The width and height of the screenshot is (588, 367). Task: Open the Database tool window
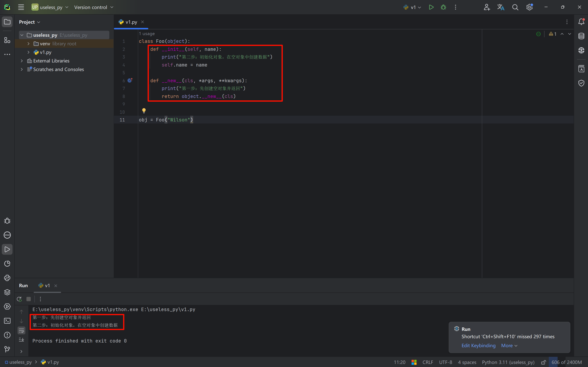pyautogui.click(x=581, y=36)
